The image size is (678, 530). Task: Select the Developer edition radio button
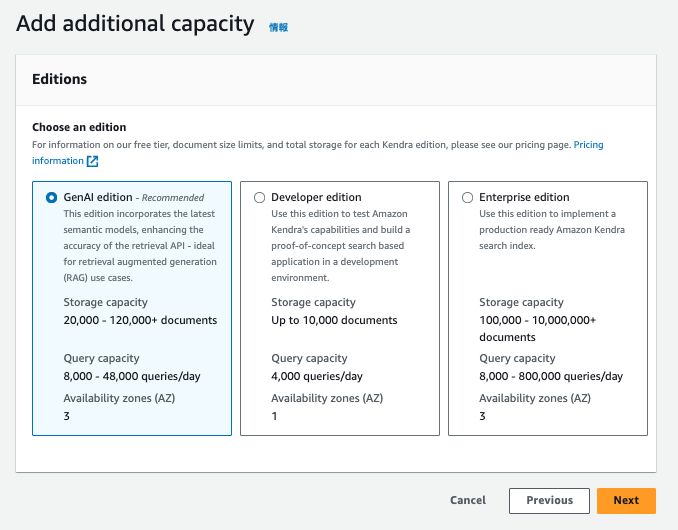pyautogui.click(x=259, y=198)
